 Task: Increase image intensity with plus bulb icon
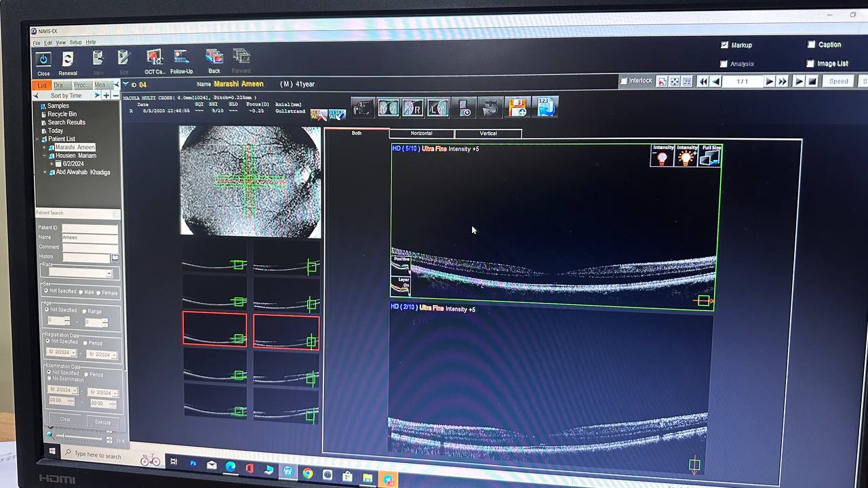click(687, 156)
